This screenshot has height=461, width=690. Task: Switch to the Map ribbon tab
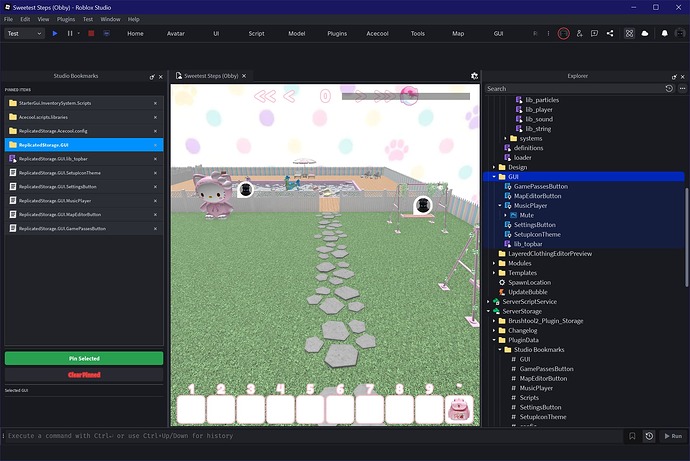[458, 33]
